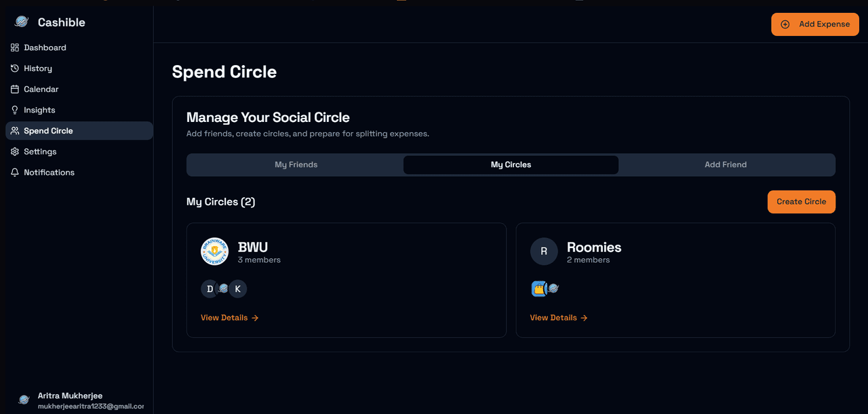View Details of the BWU circle
This screenshot has width=868, height=414.
point(229,317)
